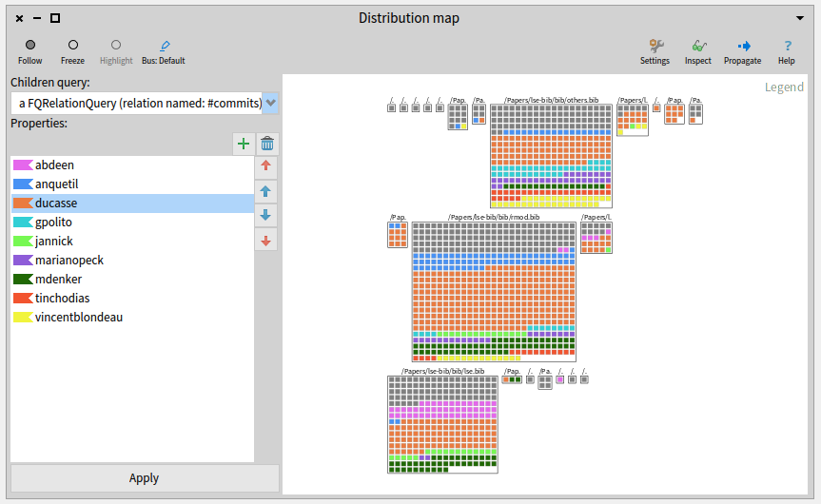Click the Propagate arrow icon
Image resolution: width=821 pixels, height=504 pixels.
pyautogui.click(x=742, y=51)
